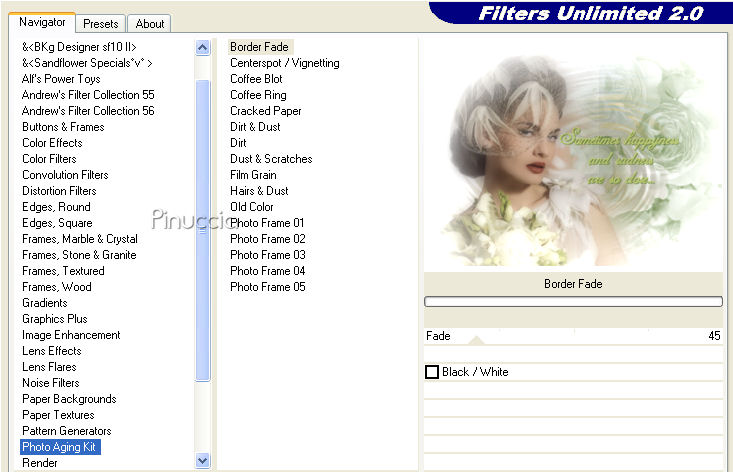The height and width of the screenshot is (472, 733).
Task: Choose the Coffee Blot filter
Action: 256,79
